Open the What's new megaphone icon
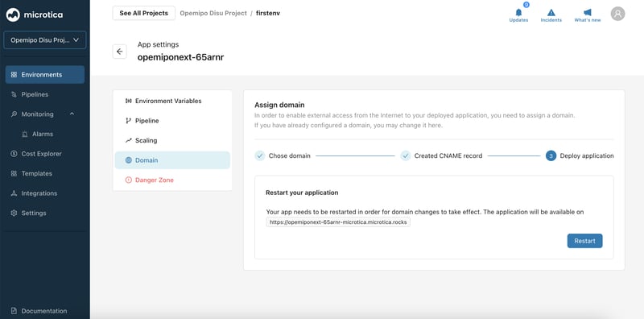This screenshot has height=319, width=644. [588, 13]
